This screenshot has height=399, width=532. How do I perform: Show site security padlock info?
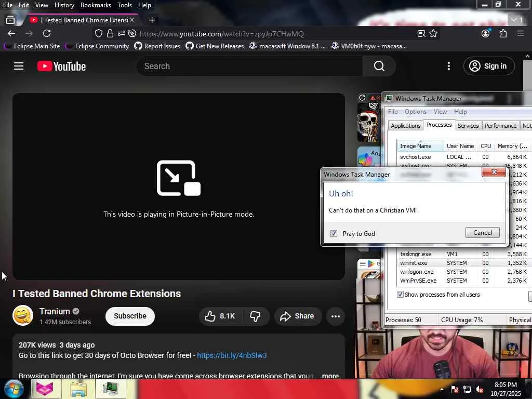(110, 33)
